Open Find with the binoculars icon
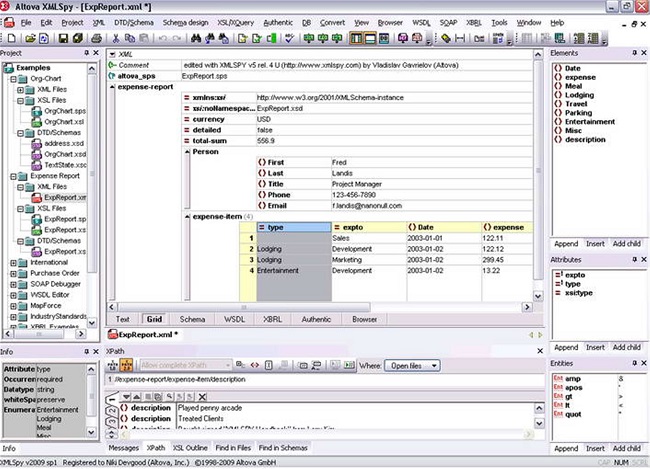The height and width of the screenshot is (469, 650). (196, 39)
